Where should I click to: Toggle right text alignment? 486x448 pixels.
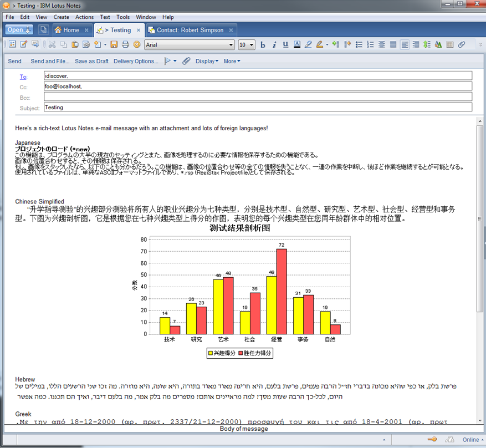(416, 45)
